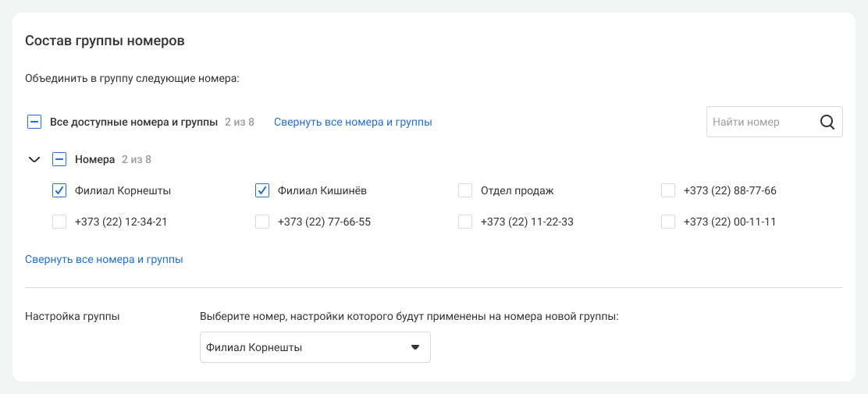Screen dimensions: 868x394
Task: Click inside the 'Найти номер' search field
Action: (x=757, y=122)
